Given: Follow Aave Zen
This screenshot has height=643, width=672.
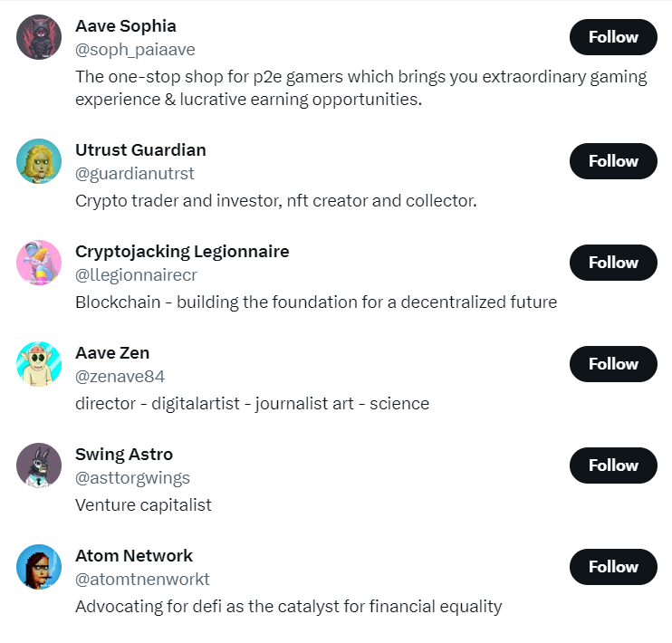Looking at the screenshot, I should tap(613, 364).
